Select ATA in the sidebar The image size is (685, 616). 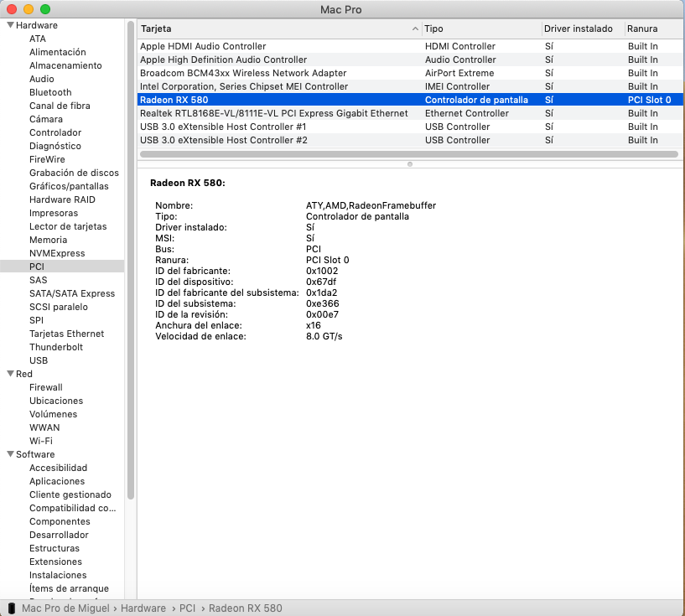[38, 39]
